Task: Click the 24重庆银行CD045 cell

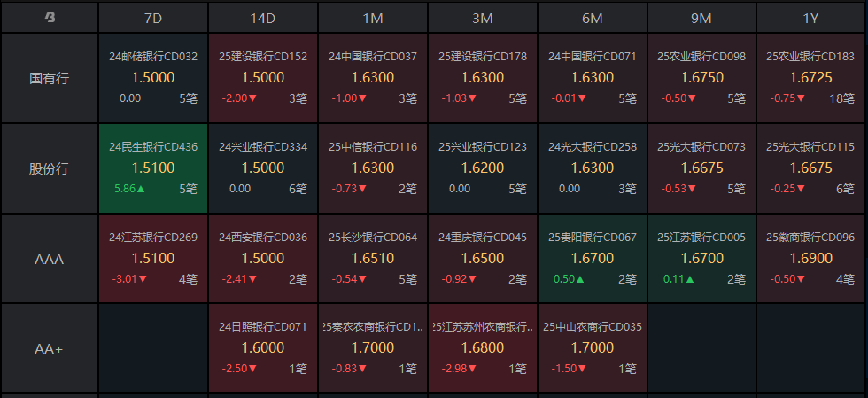Action: coord(483,259)
